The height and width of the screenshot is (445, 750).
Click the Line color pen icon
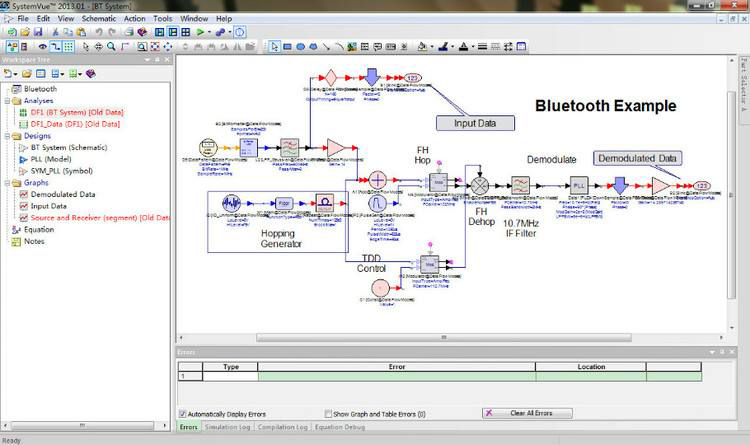443,46
